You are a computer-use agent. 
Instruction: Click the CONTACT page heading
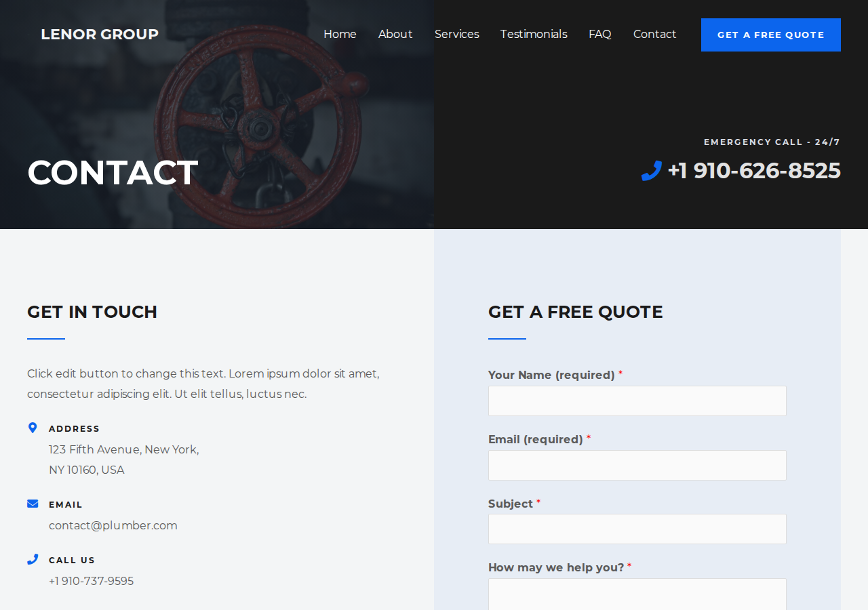[x=113, y=172]
